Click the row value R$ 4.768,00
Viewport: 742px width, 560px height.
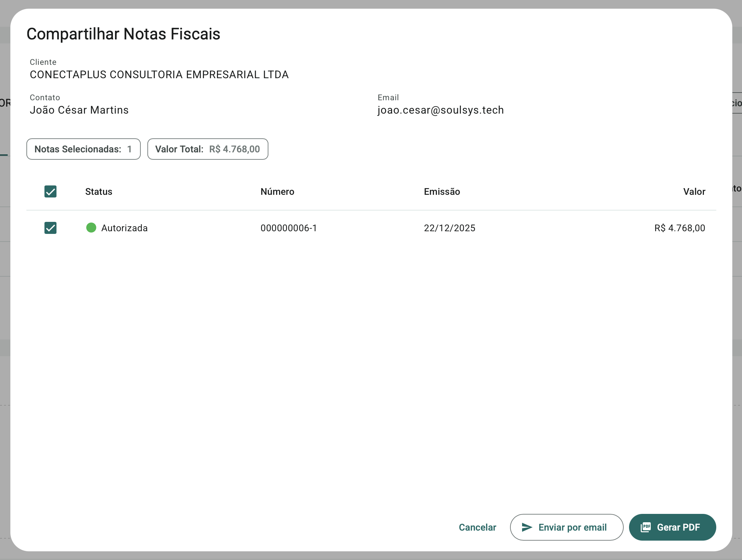[x=679, y=228]
